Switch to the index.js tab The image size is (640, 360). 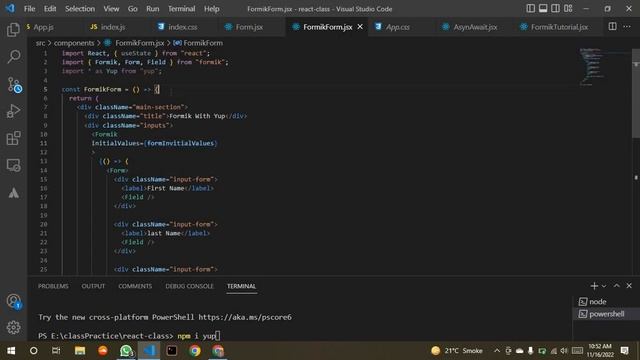[113, 27]
